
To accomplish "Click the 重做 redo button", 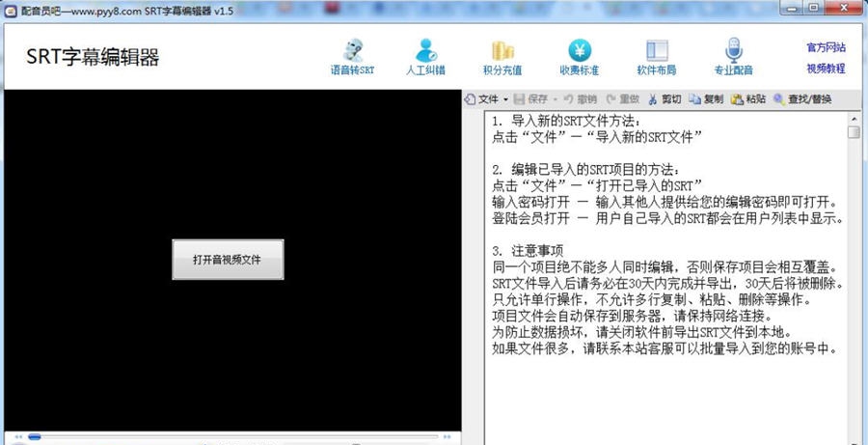I will pos(622,98).
